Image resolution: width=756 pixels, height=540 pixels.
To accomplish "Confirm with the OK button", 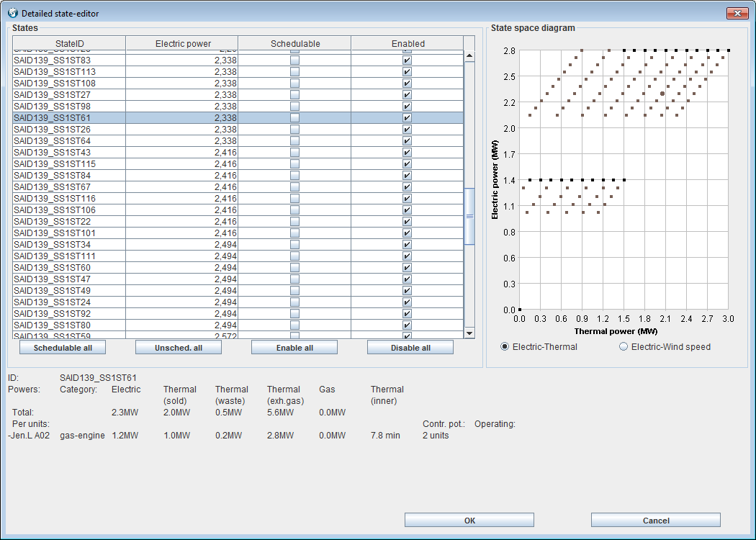I will point(469,521).
